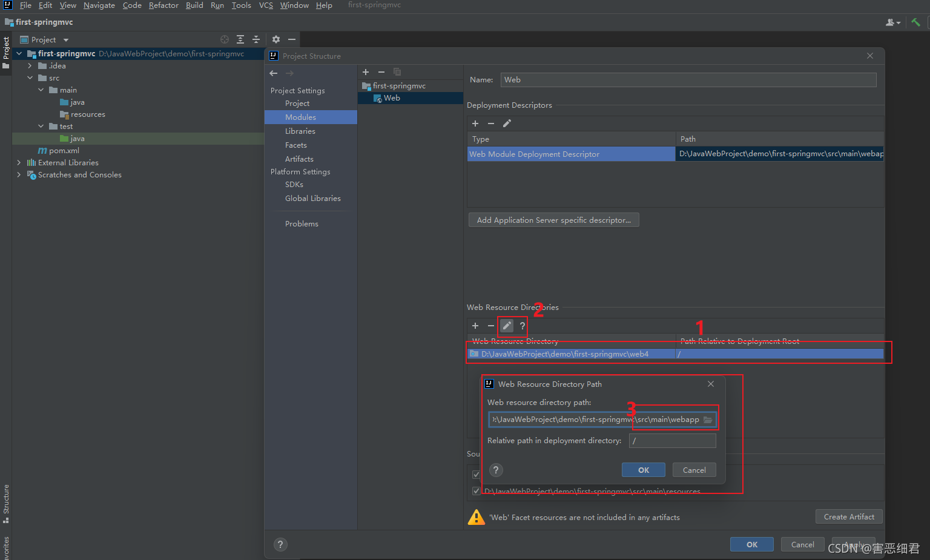Open Project panel gear options
The image size is (930, 560).
276,39
